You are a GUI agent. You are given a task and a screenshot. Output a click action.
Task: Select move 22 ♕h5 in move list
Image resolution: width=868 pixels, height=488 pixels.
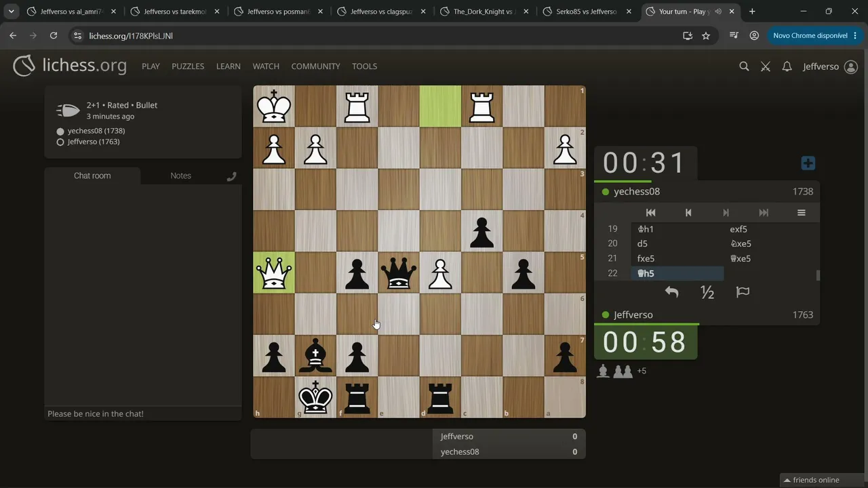point(677,273)
